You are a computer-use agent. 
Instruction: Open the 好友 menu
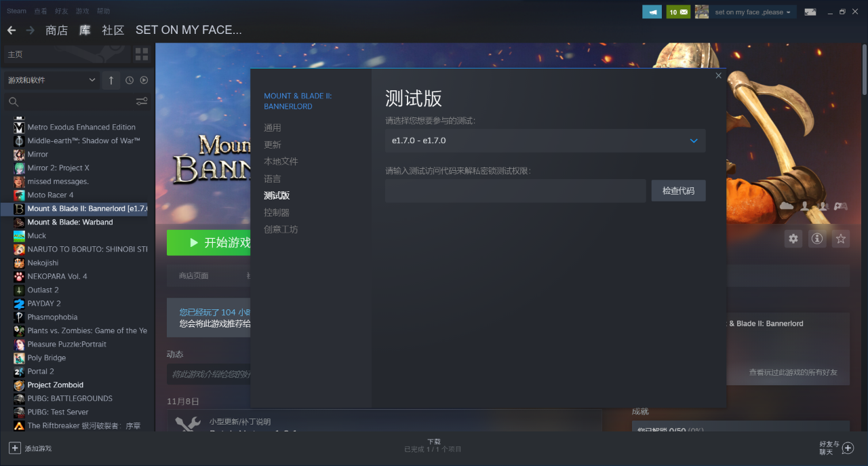point(62,12)
